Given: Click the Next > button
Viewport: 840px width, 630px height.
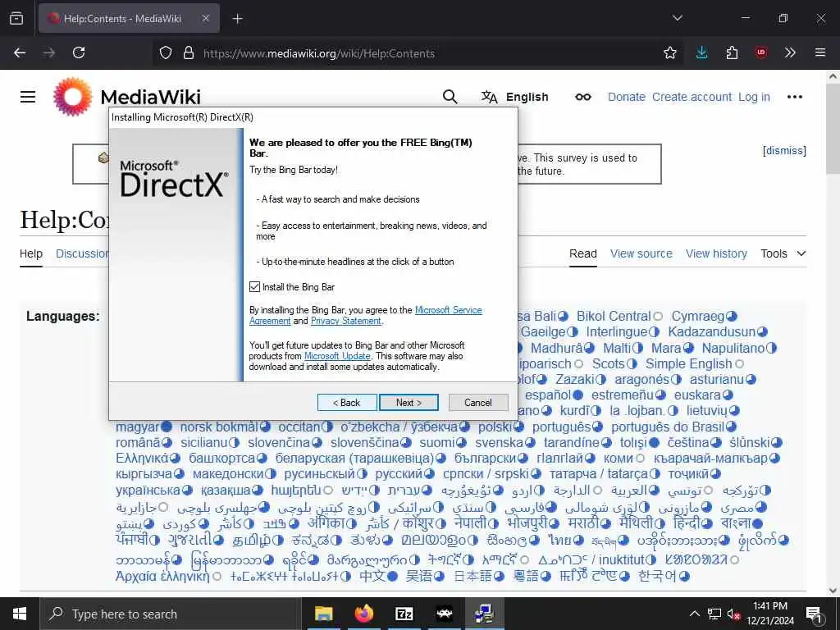Looking at the screenshot, I should [x=409, y=402].
